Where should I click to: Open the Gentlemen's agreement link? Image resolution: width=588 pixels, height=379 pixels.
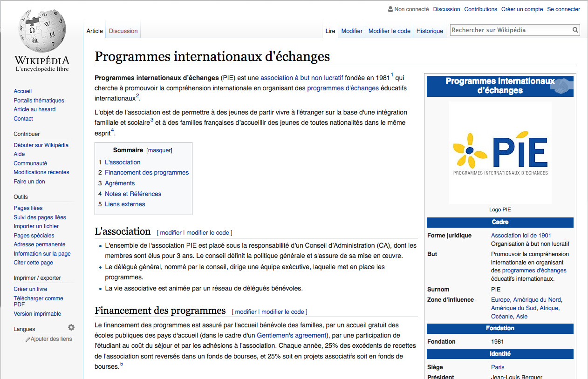pos(292,335)
